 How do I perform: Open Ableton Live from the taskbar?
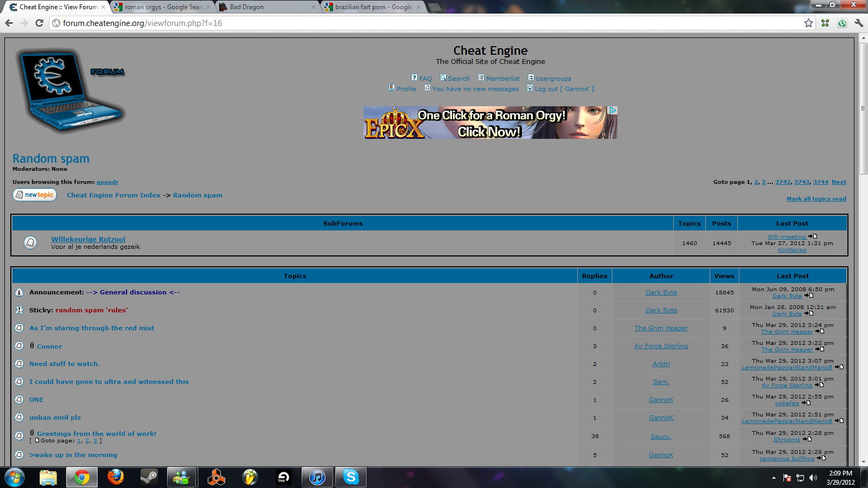[x=284, y=477]
